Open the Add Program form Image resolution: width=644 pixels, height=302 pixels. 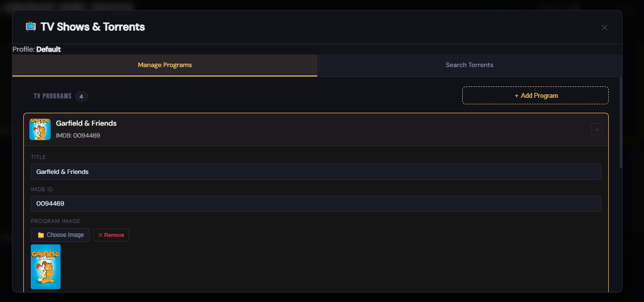[x=535, y=95]
